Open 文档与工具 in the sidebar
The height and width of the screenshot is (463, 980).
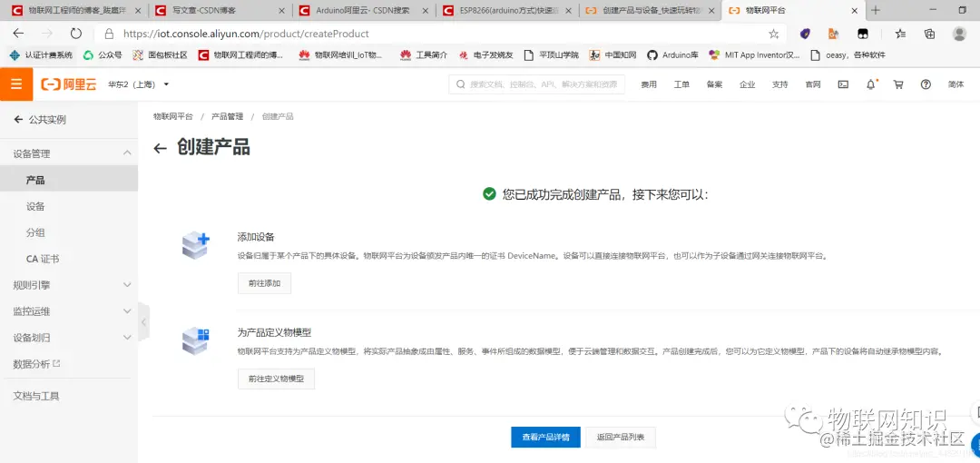pos(36,396)
